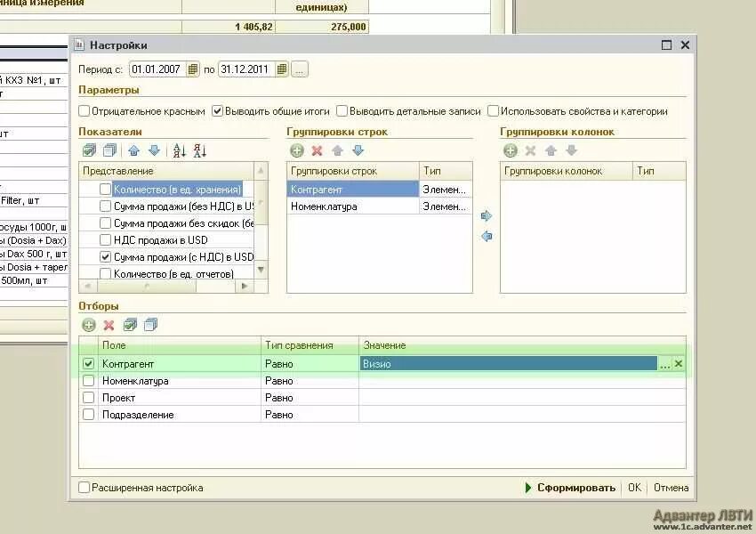Viewport: 756px width, 534px height.
Task: Move grouping left to rows arrow
Action: (487, 236)
